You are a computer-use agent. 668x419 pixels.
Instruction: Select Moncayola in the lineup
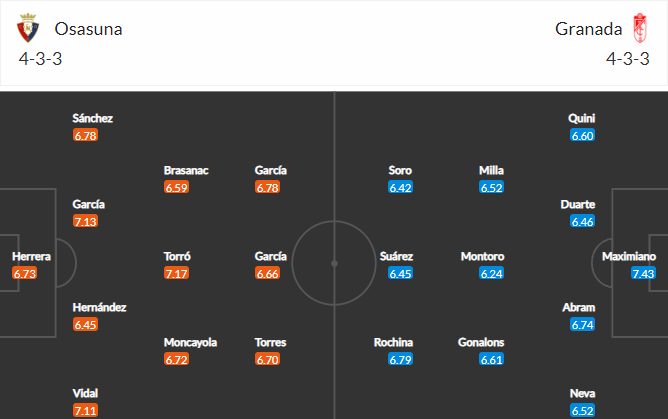click(190, 342)
